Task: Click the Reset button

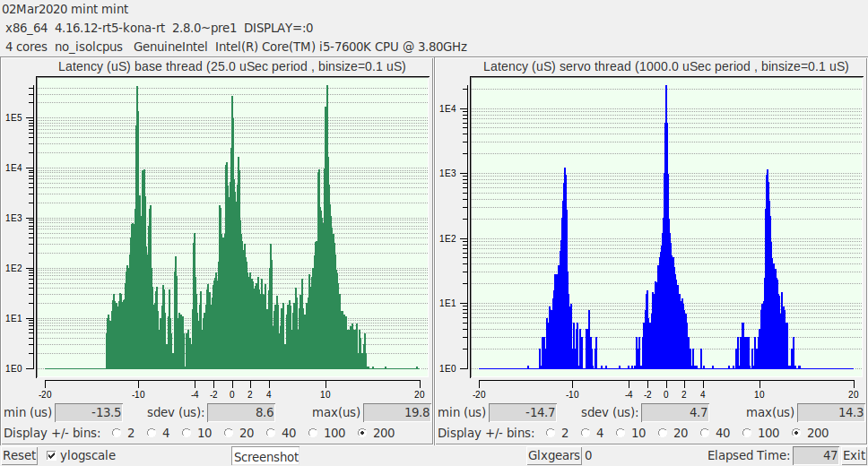Action: 20,455
